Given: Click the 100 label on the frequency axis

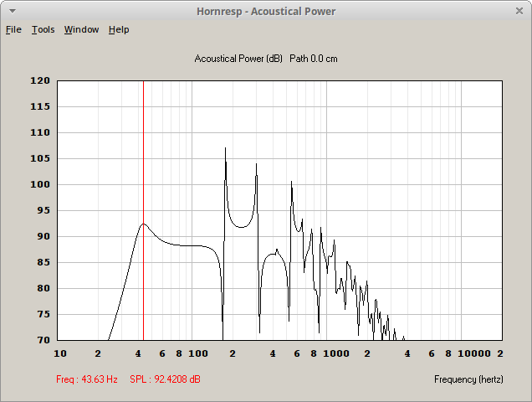Looking at the screenshot, I should pyautogui.click(x=198, y=353).
